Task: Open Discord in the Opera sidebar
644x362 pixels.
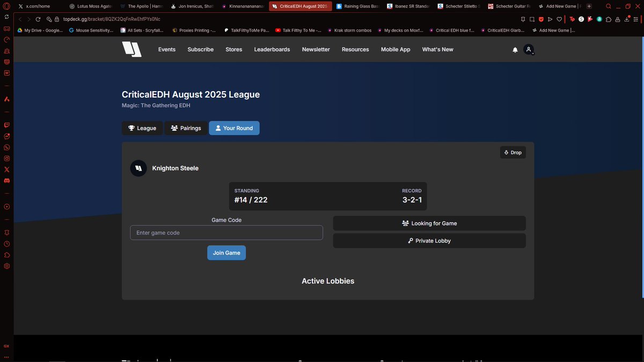Action: pos(6,180)
